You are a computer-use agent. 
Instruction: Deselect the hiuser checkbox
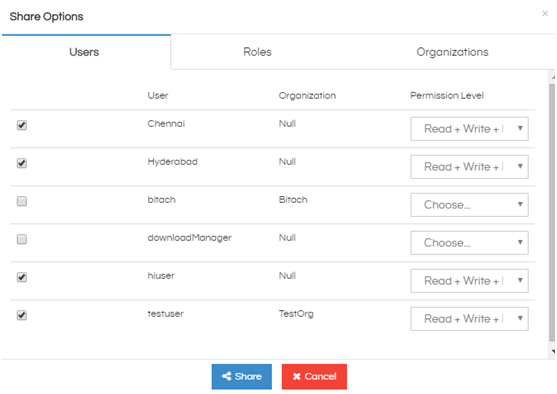pyautogui.click(x=22, y=277)
